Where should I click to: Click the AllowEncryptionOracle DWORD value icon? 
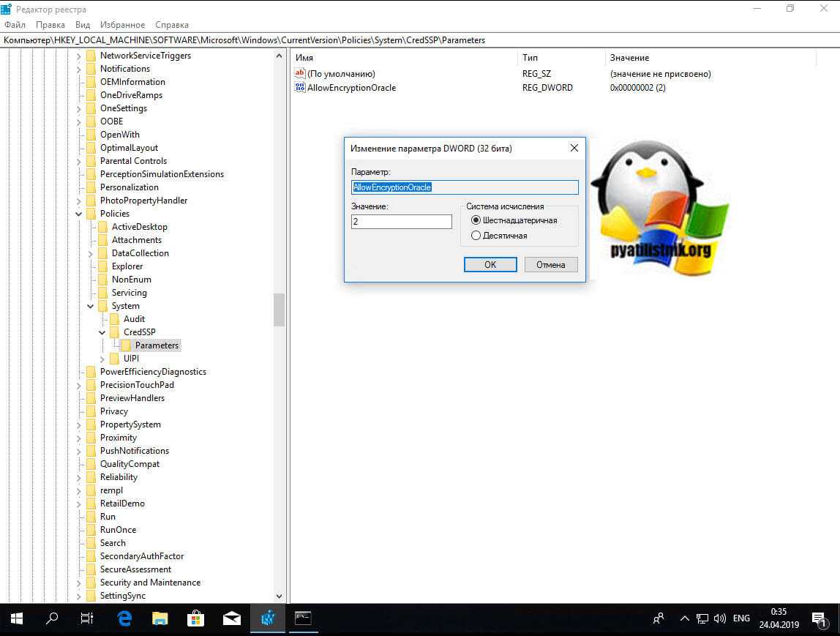299,88
